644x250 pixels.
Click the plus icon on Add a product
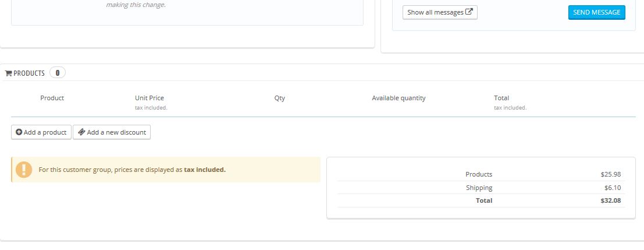coord(19,132)
